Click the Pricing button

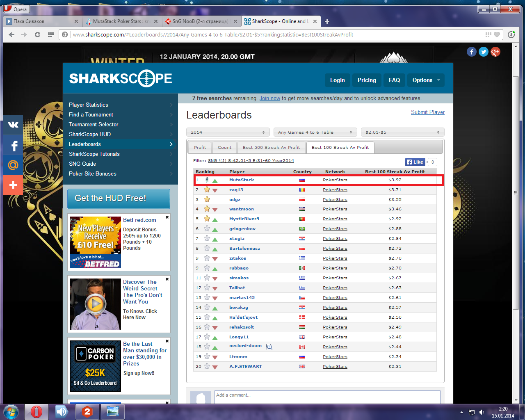(367, 80)
